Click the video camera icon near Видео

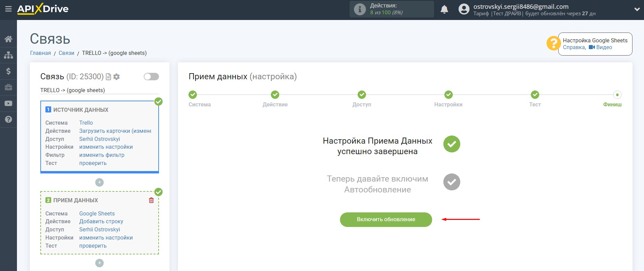[x=592, y=47]
